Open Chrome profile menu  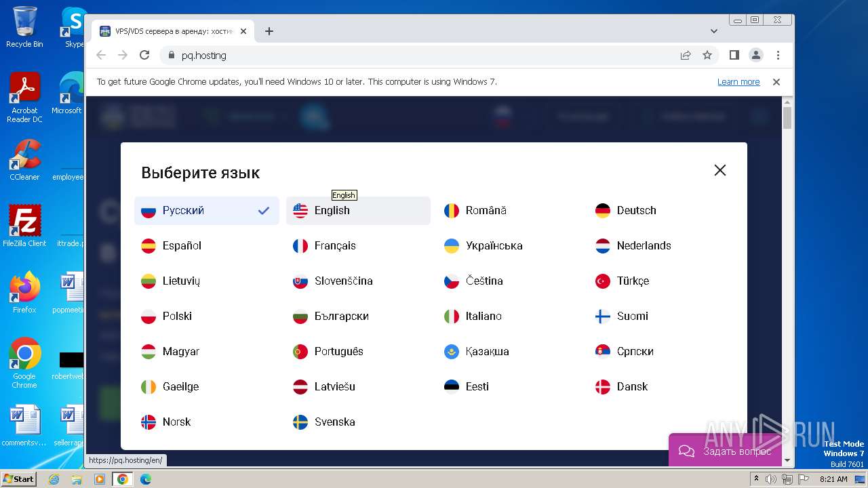(756, 55)
